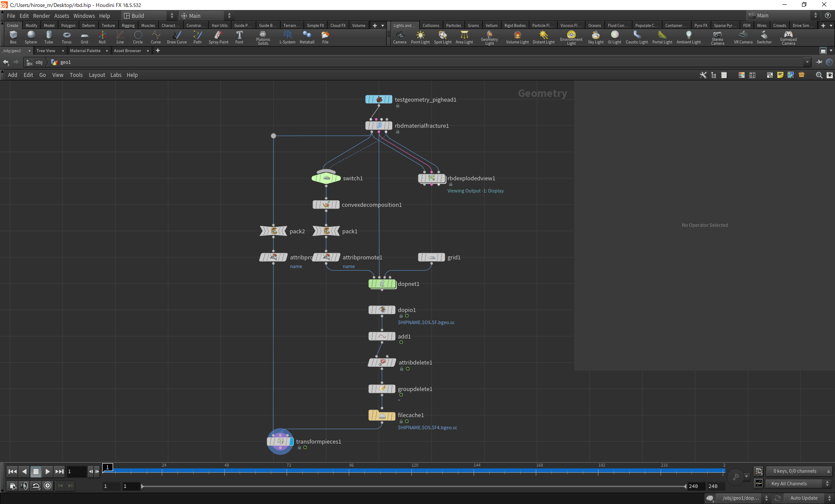Add a Spot Light
The height and width of the screenshot is (504, 835).
click(x=443, y=37)
